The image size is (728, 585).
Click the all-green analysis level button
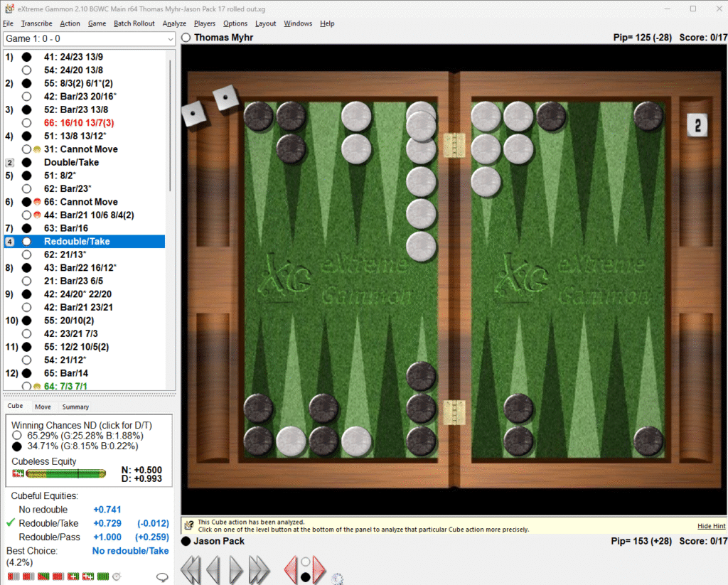[x=102, y=576]
